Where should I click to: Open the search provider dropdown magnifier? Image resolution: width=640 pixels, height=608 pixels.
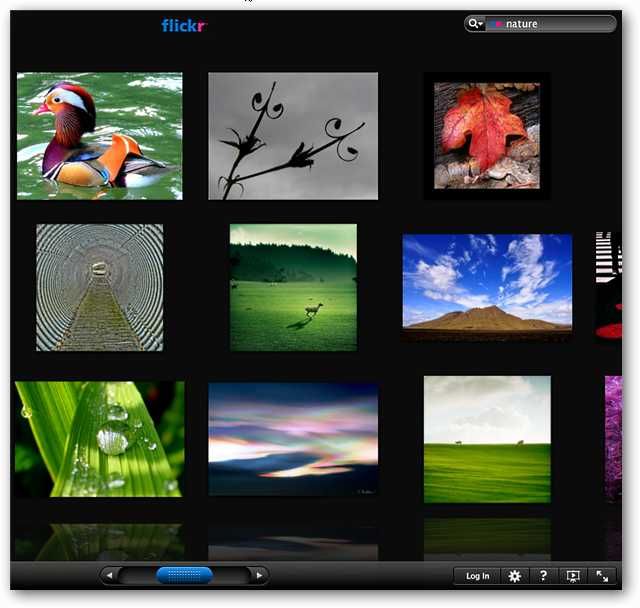(476, 24)
